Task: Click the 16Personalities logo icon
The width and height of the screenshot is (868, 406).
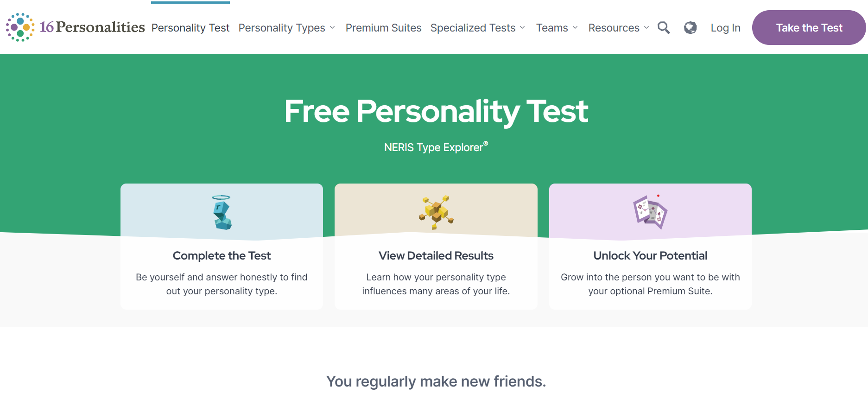Action: pyautogui.click(x=19, y=28)
